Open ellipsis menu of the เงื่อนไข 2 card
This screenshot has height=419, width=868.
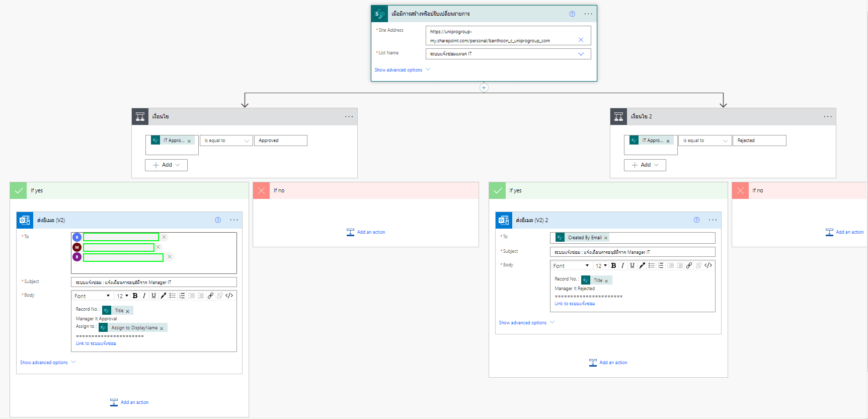[828, 117]
